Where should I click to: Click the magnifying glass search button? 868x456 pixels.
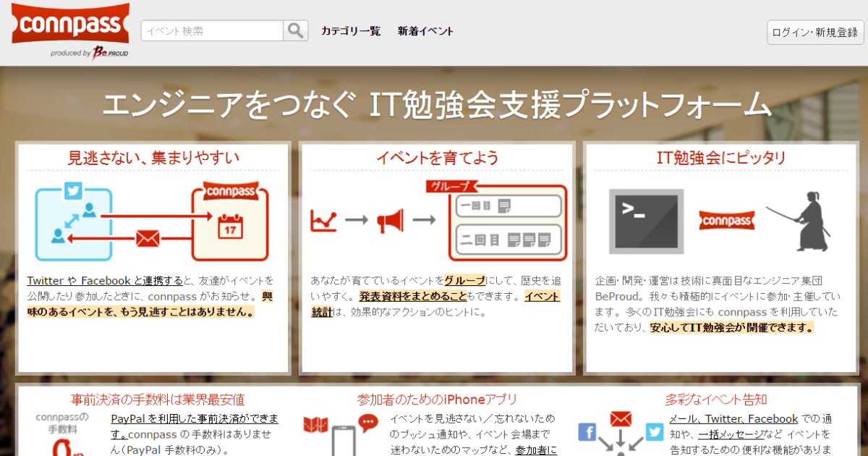pos(295,31)
